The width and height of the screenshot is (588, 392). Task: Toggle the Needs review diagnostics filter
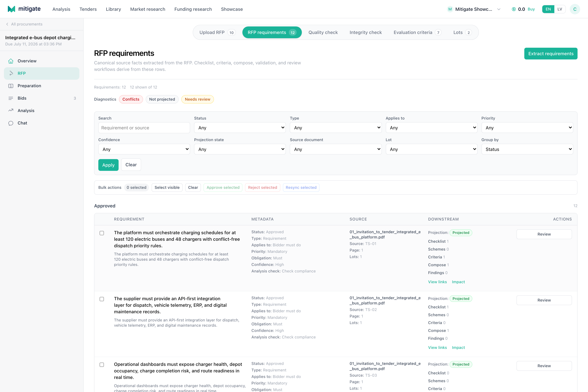point(197,99)
